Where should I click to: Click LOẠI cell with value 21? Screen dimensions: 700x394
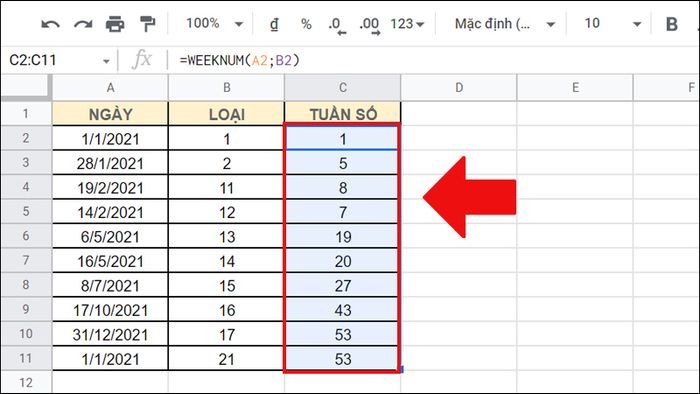[x=226, y=359]
